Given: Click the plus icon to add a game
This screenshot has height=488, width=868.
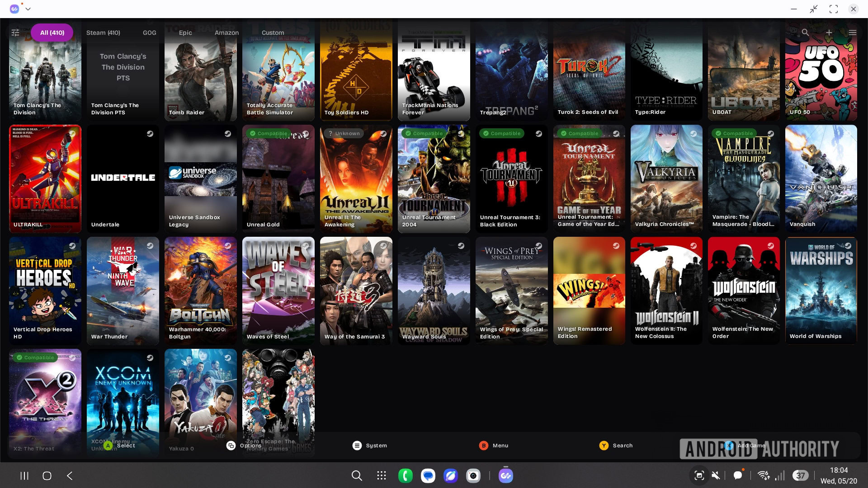Looking at the screenshot, I should point(829,33).
